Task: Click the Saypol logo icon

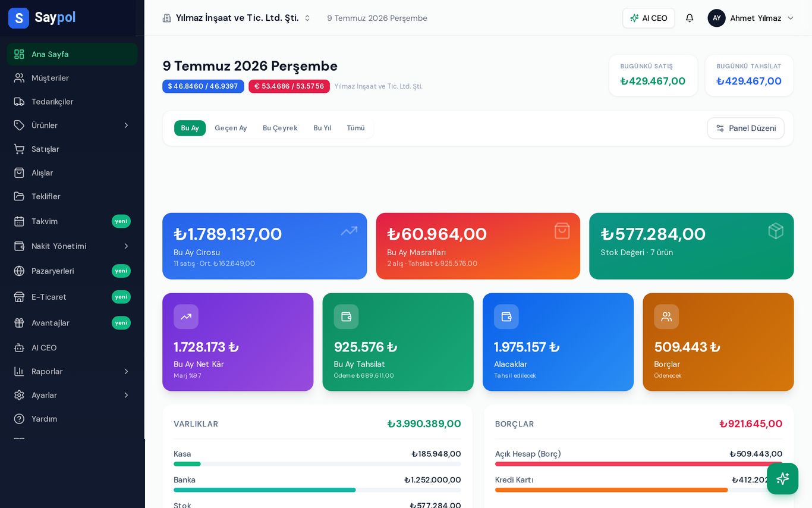Action: click(18, 18)
